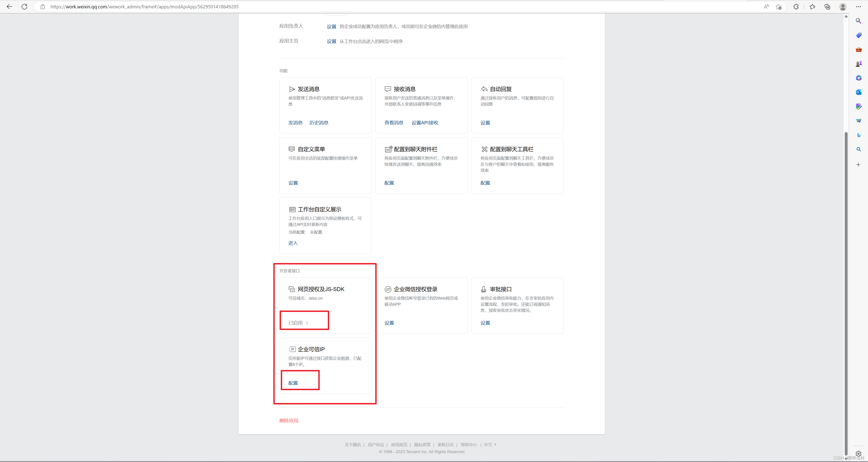
Task: Open 查看消息 in the 接收消息 card
Action: pyautogui.click(x=394, y=123)
